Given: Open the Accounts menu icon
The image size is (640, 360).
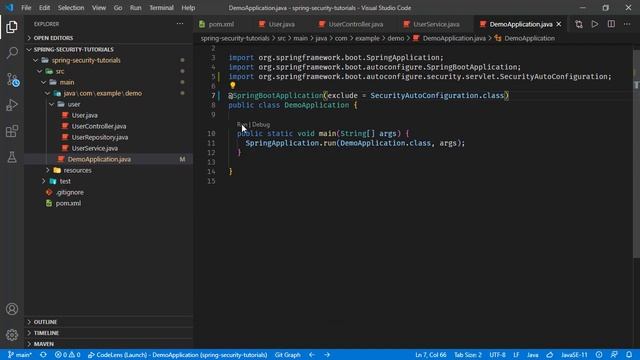Looking at the screenshot, I should (x=12, y=309).
